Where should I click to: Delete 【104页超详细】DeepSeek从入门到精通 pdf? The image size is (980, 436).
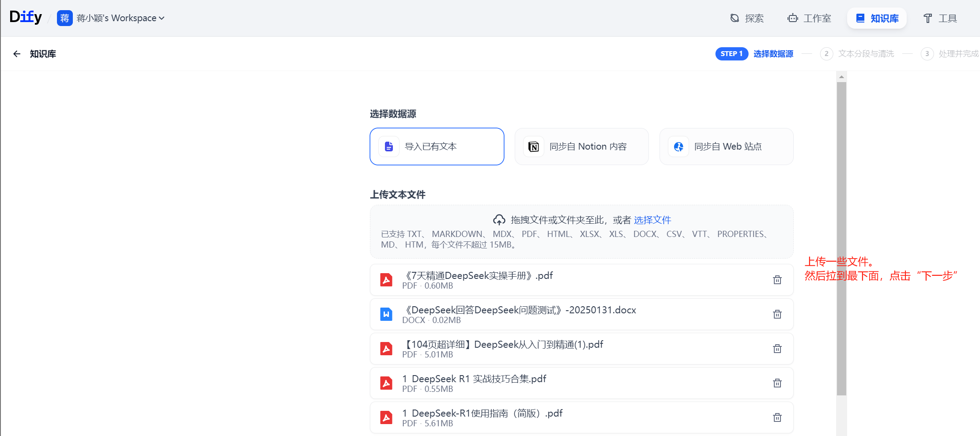pyautogui.click(x=777, y=349)
